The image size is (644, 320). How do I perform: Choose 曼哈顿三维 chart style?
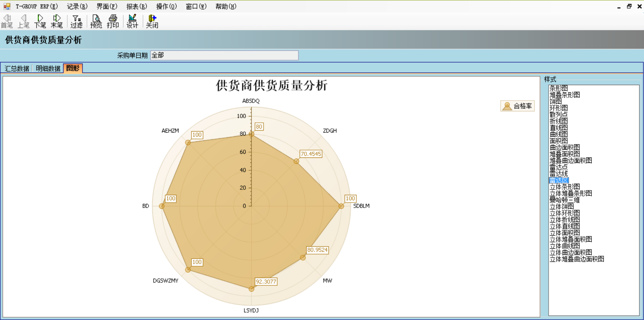pyautogui.click(x=565, y=200)
